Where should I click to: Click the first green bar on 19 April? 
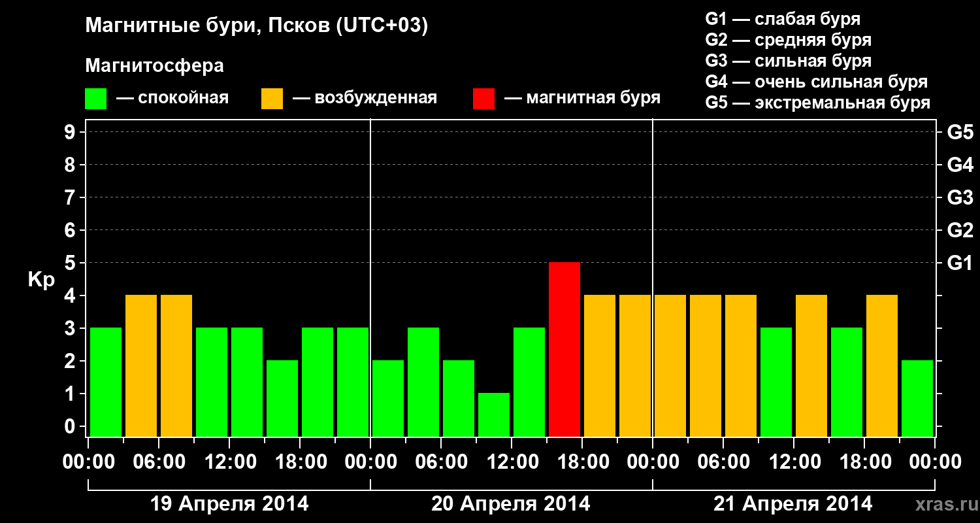(x=106, y=382)
